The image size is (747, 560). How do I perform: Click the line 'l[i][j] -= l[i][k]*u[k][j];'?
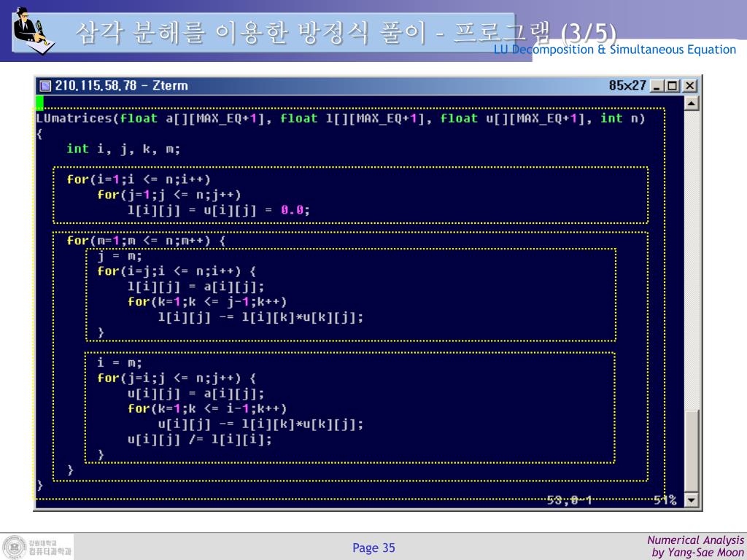[260, 317]
